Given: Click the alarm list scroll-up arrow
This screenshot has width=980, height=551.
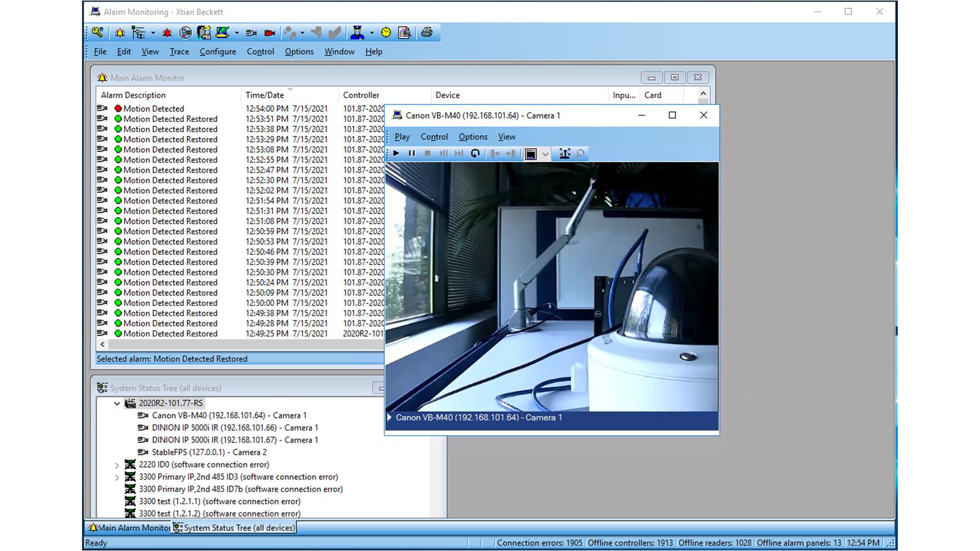Looking at the screenshot, I should (703, 94).
